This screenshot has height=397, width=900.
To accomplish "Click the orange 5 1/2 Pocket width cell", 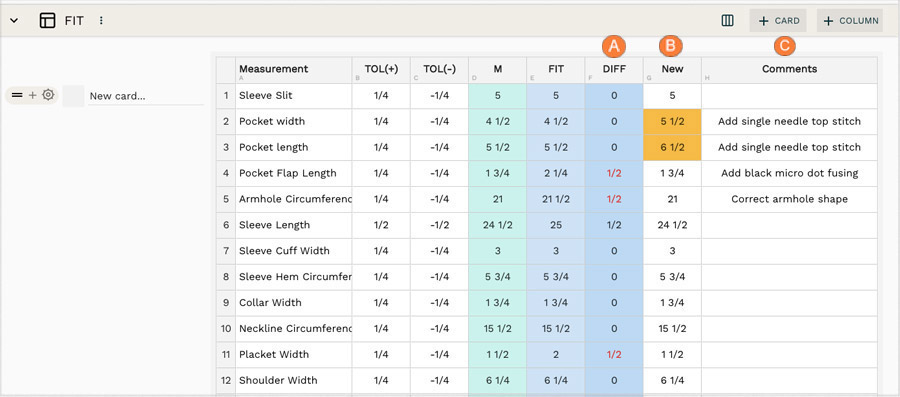I will [x=672, y=122].
